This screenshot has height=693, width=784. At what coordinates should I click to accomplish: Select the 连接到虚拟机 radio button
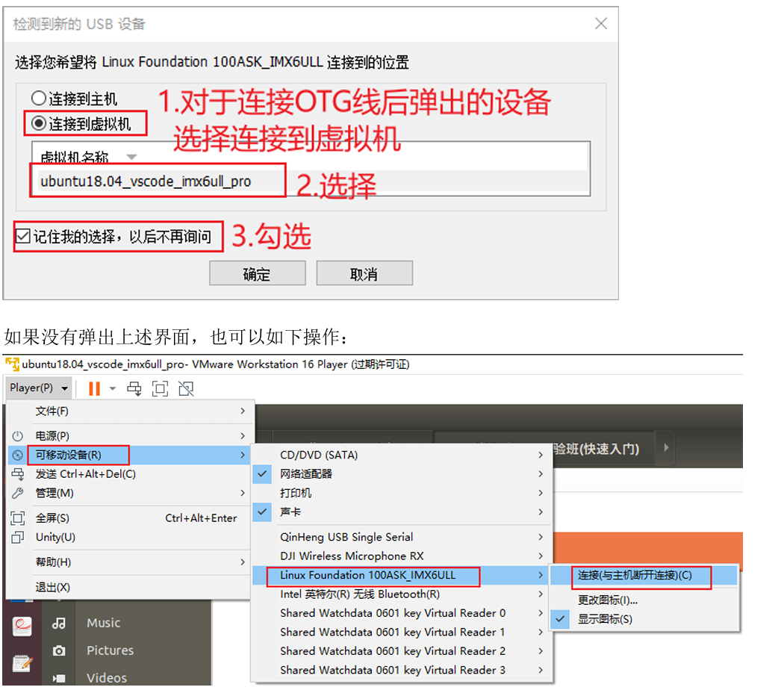pos(39,123)
